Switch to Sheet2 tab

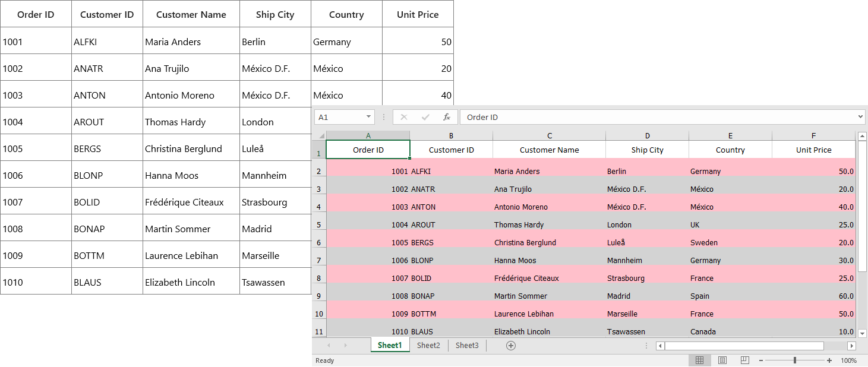click(428, 346)
